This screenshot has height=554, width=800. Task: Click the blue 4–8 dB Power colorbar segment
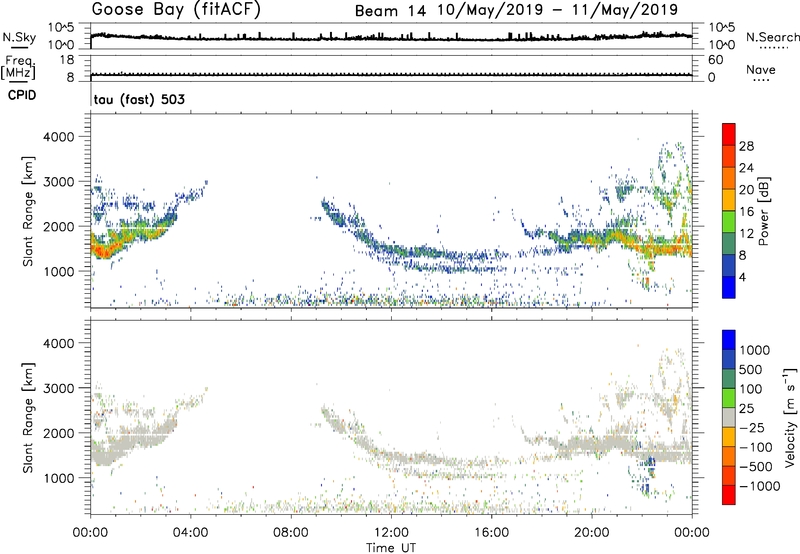point(729,266)
